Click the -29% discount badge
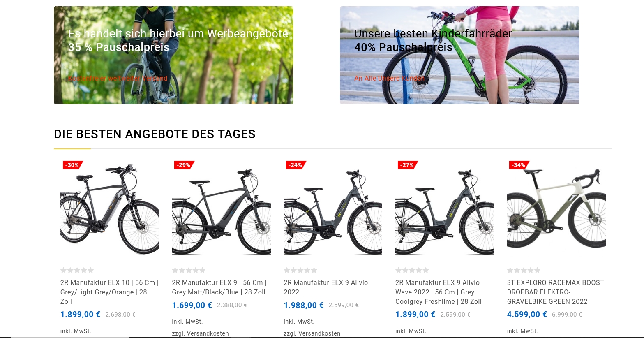This screenshot has height=338, width=644. coord(184,165)
